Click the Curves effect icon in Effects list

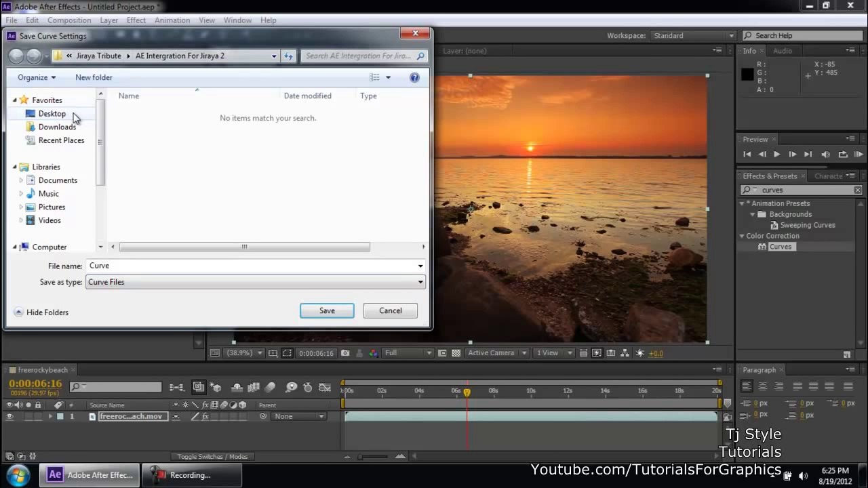(x=762, y=247)
